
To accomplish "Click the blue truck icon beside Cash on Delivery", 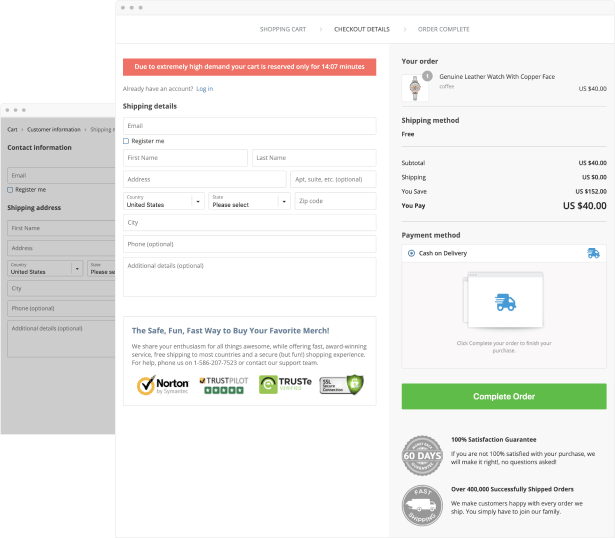I will (x=593, y=254).
